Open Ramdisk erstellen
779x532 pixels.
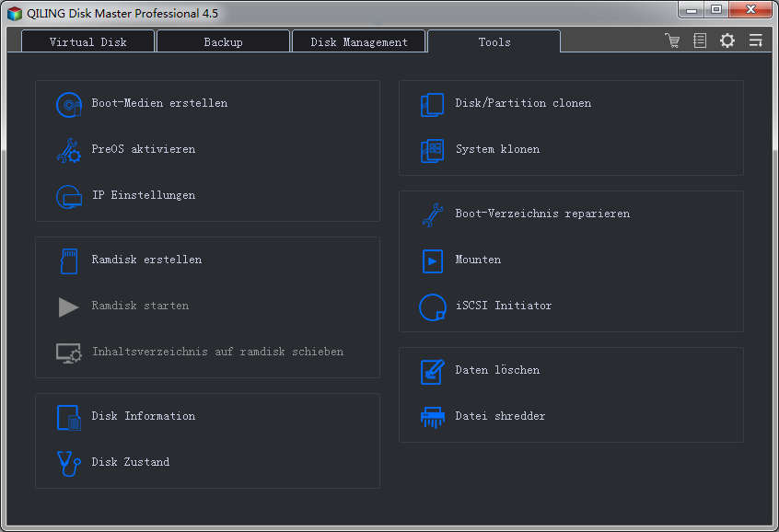coord(146,260)
